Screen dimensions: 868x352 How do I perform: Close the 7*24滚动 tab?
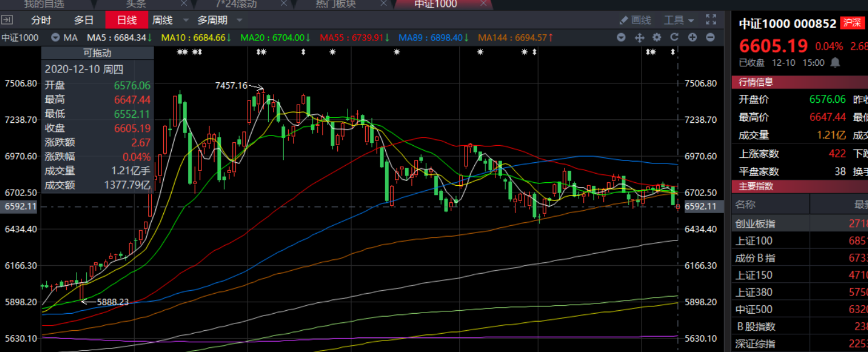pos(284,3)
